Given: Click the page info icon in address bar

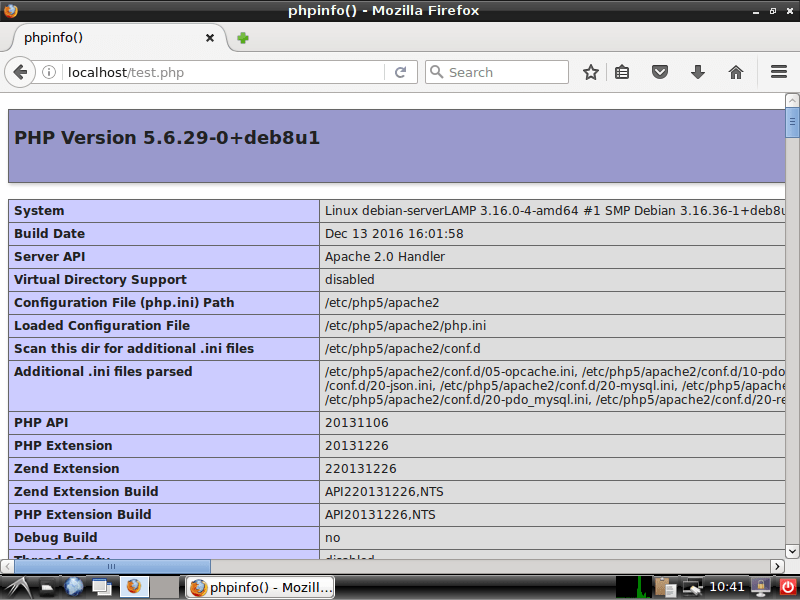Looking at the screenshot, I should pos(48,71).
